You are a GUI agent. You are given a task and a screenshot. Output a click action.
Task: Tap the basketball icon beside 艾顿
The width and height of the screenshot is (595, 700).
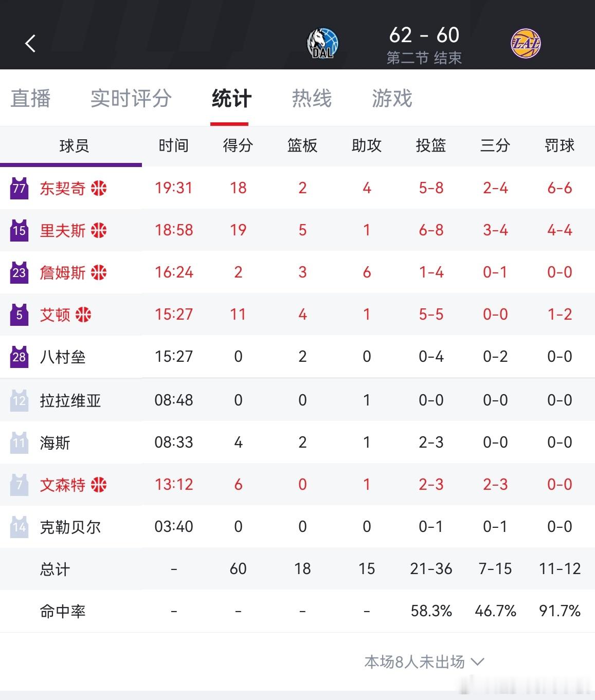click(x=83, y=315)
